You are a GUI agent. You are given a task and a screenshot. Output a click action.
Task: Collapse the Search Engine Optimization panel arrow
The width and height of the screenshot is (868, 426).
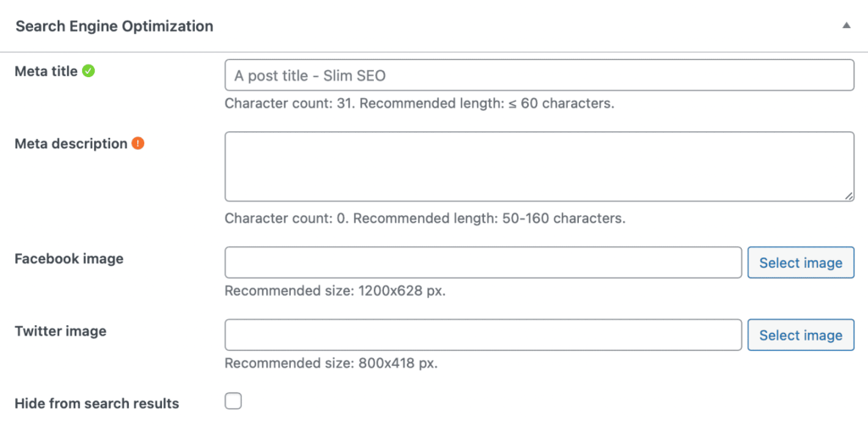click(845, 26)
